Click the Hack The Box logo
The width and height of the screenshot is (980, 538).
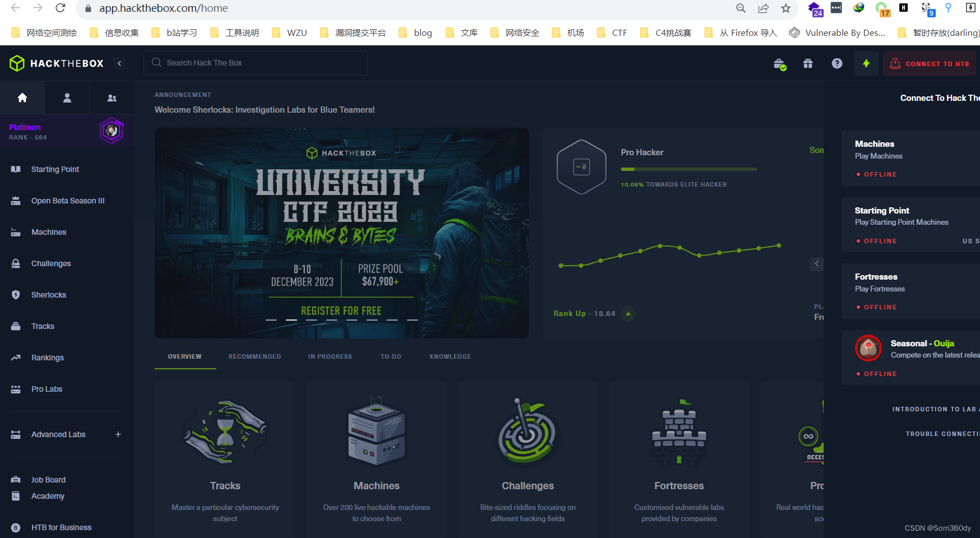coord(57,63)
